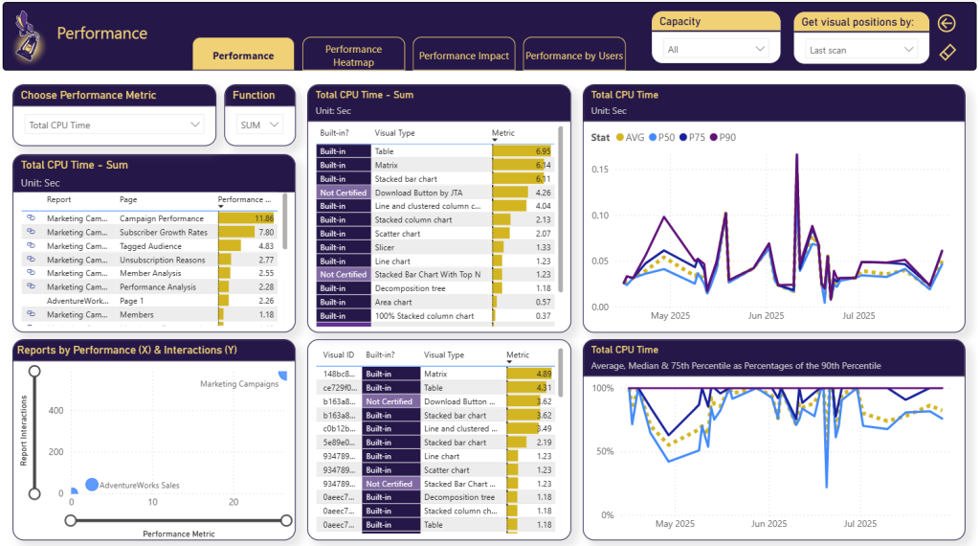Viewport: 980px width, 546px height.
Task: Toggle the P50 series in the legend
Action: pos(661,137)
